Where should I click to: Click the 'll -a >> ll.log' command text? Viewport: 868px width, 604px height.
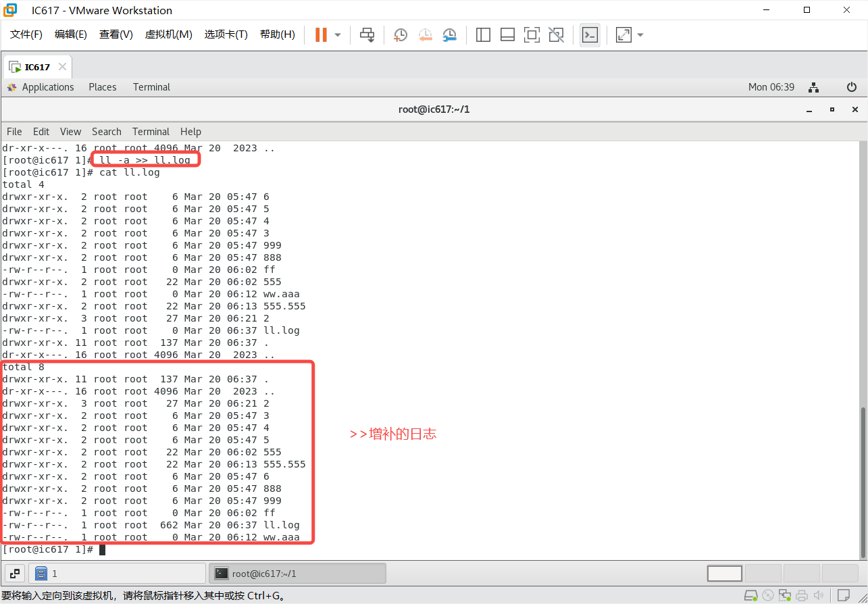point(145,160)
